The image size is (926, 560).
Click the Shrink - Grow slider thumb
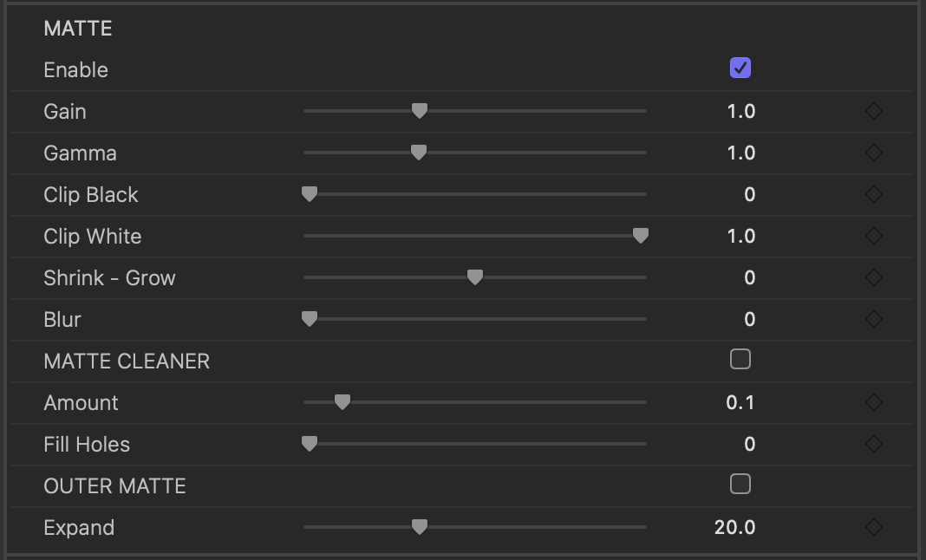click(475, 277)
